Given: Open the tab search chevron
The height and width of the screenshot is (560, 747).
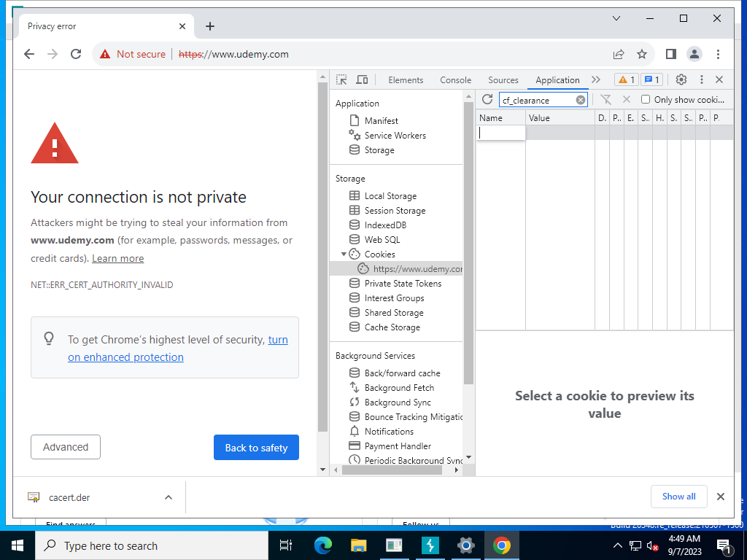Looking at the screenshot, I should point(616,18).
